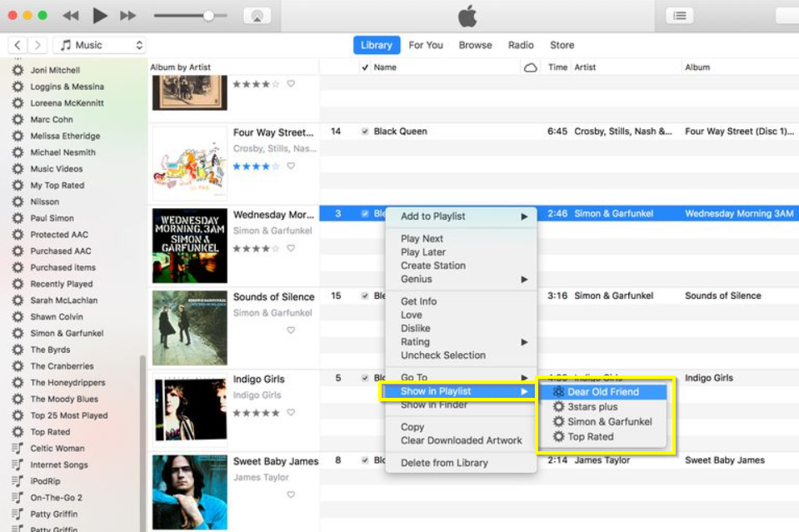Click the Play button
This screenshot has height=532, width=799.
click(x=99, y=16)
